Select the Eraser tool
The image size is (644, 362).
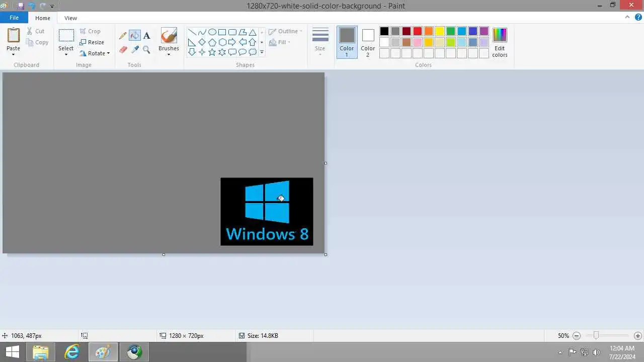[x=123, y=49]
